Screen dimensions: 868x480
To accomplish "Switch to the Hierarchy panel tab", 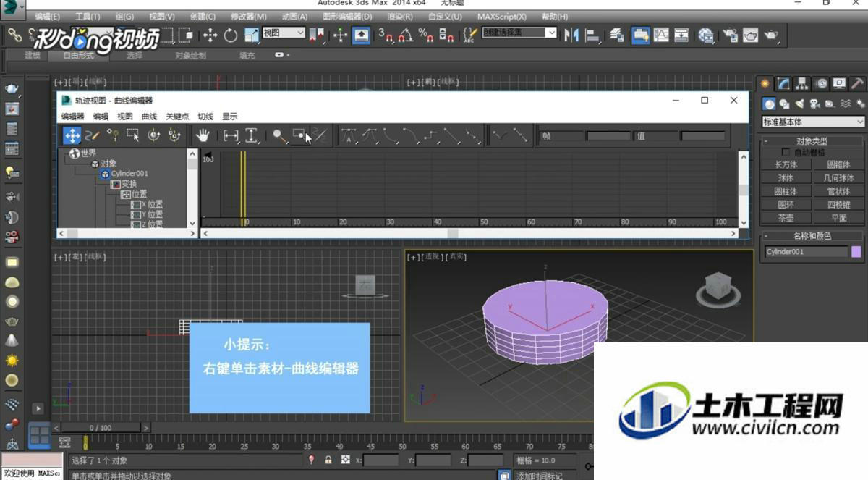I will (x=802, y=84).
